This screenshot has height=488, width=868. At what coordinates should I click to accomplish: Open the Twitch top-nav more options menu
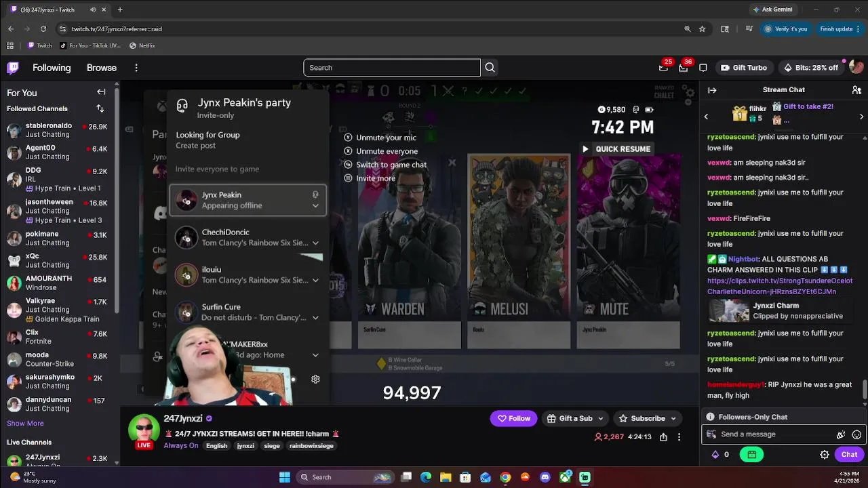click(x=136, y=68)
